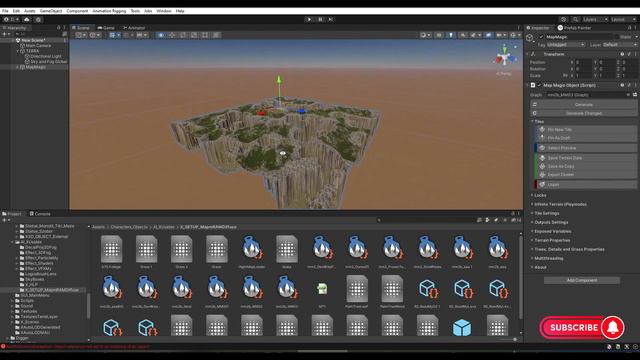Toggle the Map Magic Object script checkbox

point(539,85)
